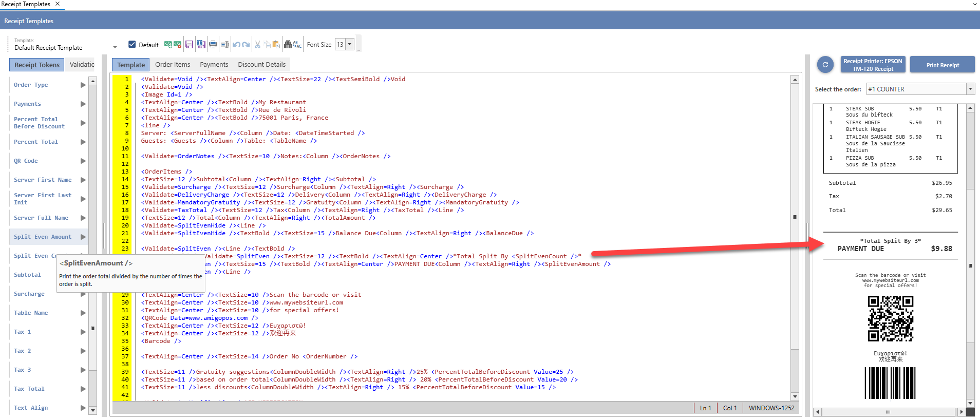Click the printer icon in the toolbar

(x=213, y=45)
